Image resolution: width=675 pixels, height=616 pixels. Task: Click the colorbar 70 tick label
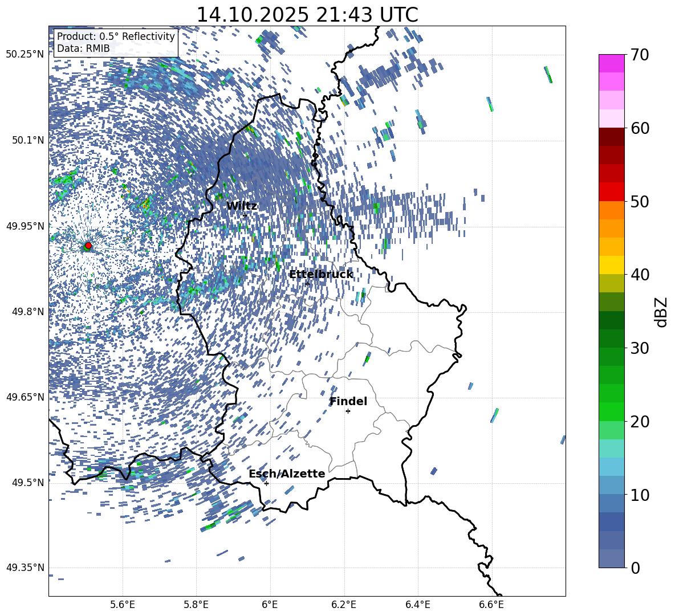coord(640,55)
